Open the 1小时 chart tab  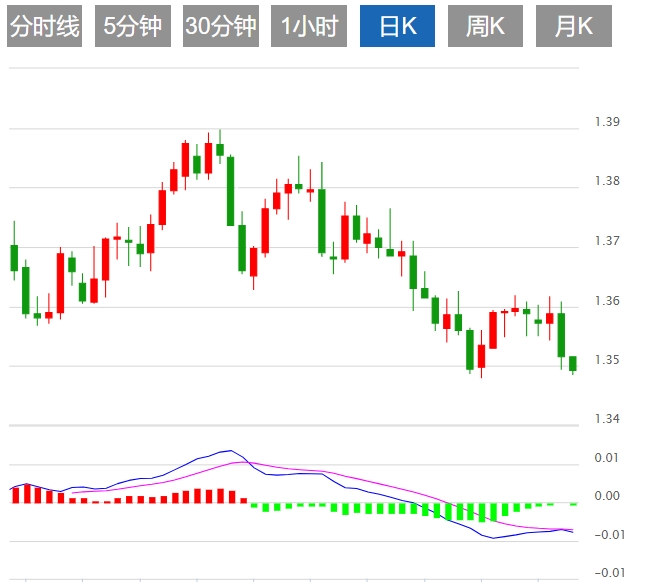[x=309, y=26]
